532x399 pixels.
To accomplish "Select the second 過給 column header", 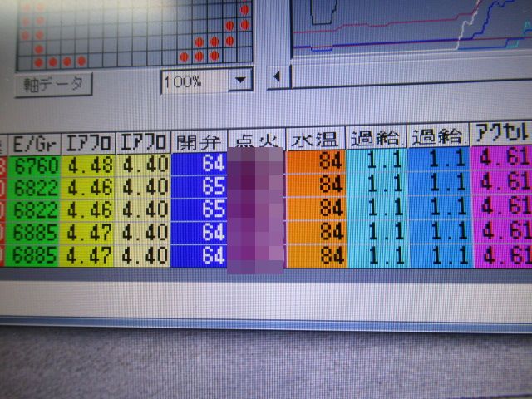I will coord(438,135).
